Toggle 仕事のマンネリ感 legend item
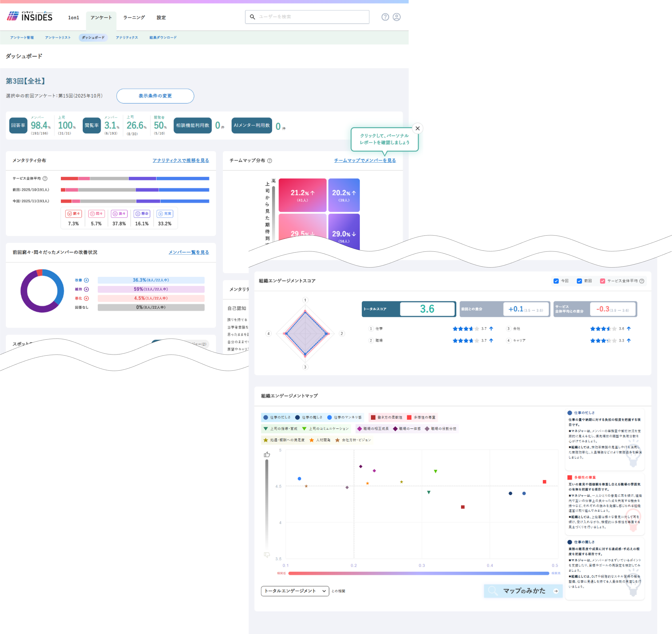 pos(344,418)
